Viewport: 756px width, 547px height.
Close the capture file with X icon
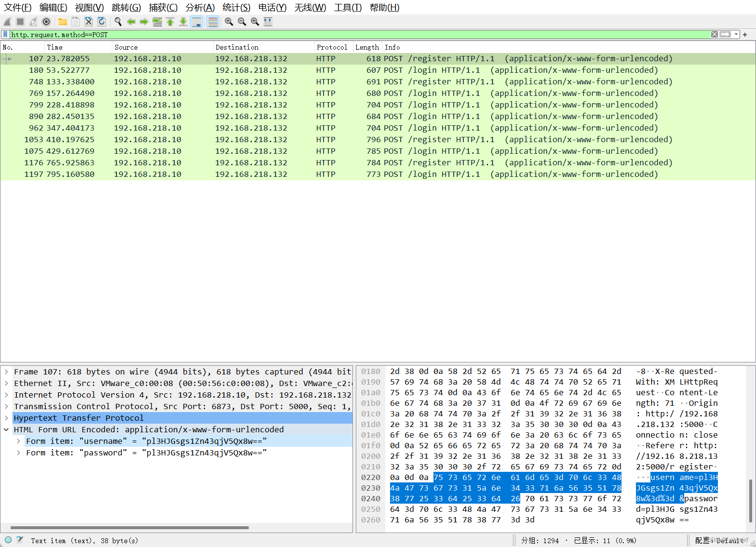pyautogui.click(x=89, y=22)
